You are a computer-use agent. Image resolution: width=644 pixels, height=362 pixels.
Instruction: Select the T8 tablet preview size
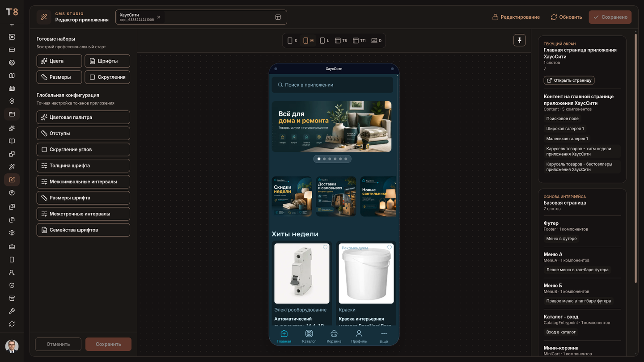coord(341,41)
